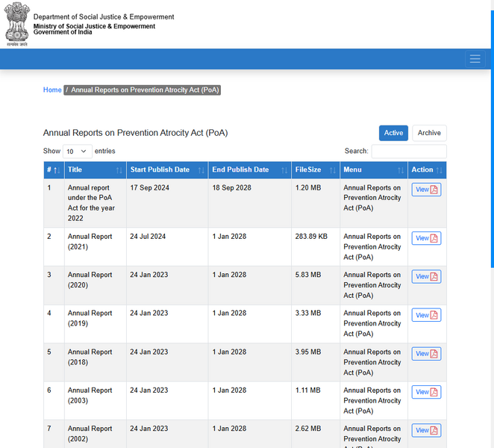Viewport: 494px width, 448px height.
Task: Go to Home breadcrumb link
Action: click(52, 90)
